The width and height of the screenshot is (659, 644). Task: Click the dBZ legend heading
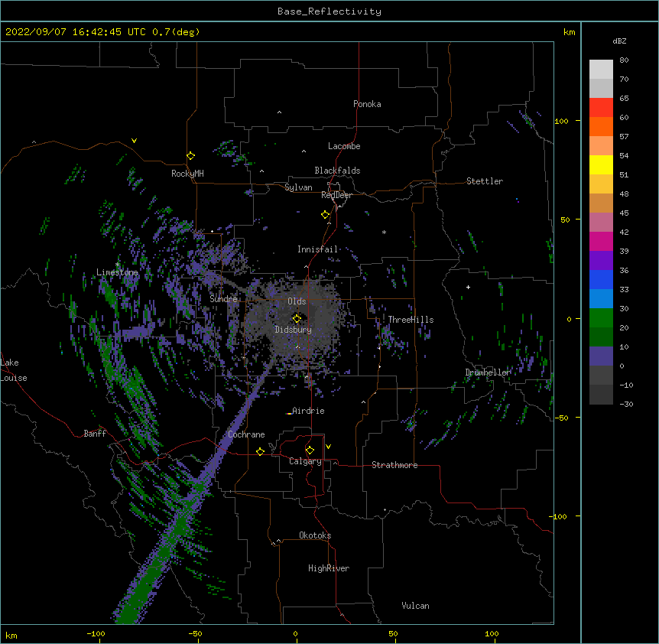coord(619,41)
